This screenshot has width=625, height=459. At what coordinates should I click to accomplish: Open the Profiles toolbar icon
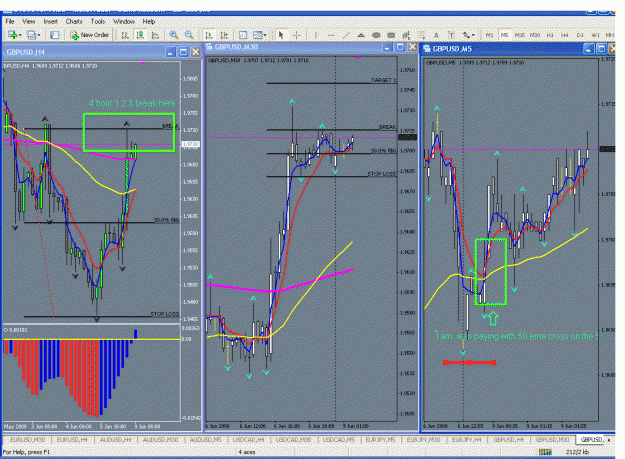point(31,35)
